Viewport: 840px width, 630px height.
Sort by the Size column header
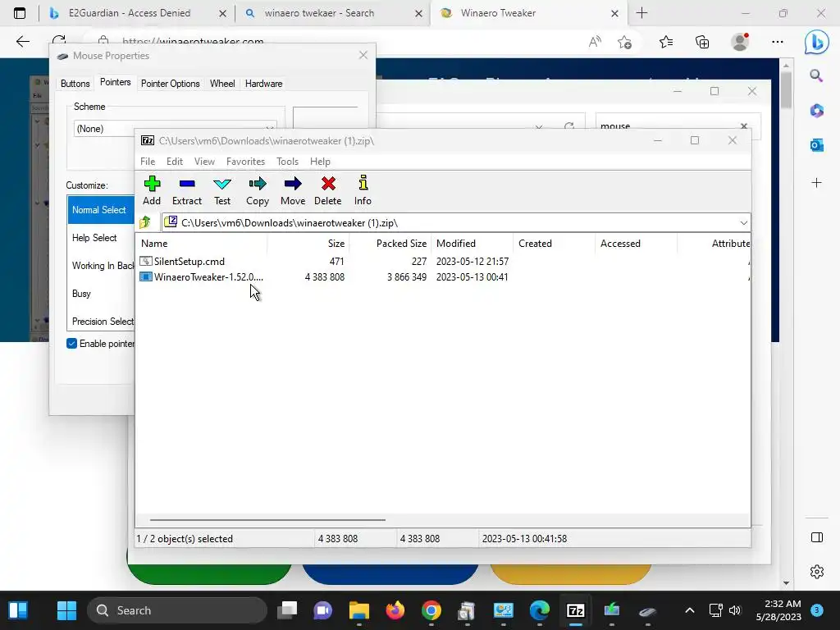(x=308, y=243)
